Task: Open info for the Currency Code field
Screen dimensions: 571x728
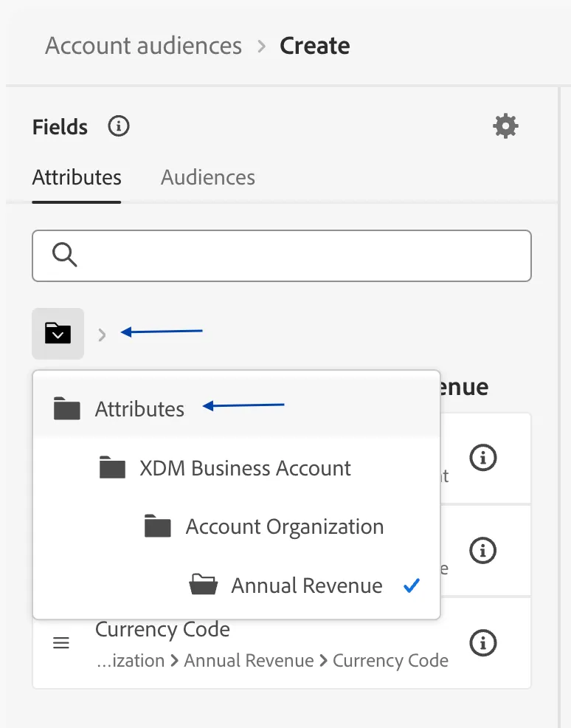Action: pyautogui.click(x=483, y=643)
